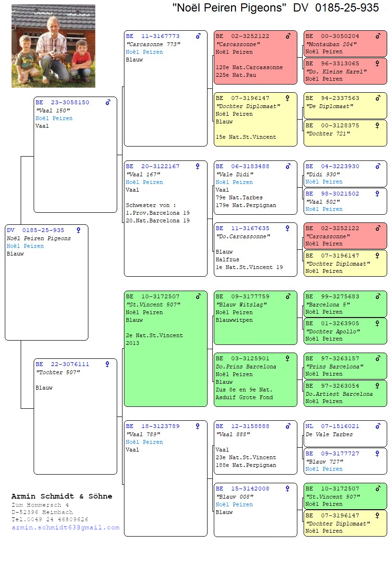
Task: Select the male symbol in the Blauw Witslag box
Action: [x=288, y=296]
